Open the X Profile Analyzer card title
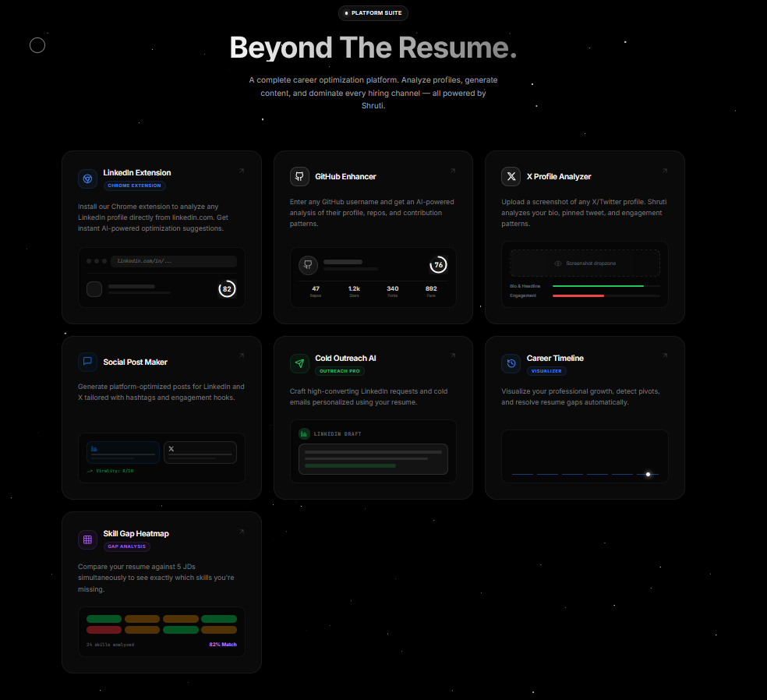Viewport: 767px width, 700px height. [x=559, y=177]
